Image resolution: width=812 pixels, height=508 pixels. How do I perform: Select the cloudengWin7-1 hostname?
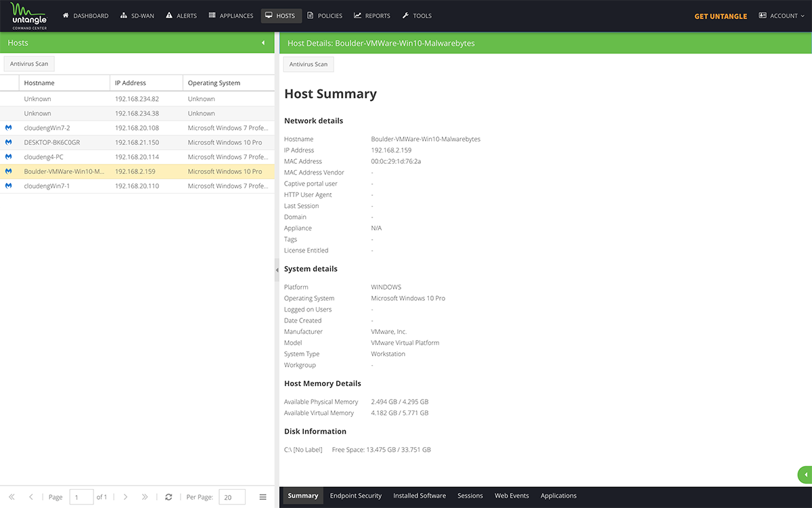(47, 186)
